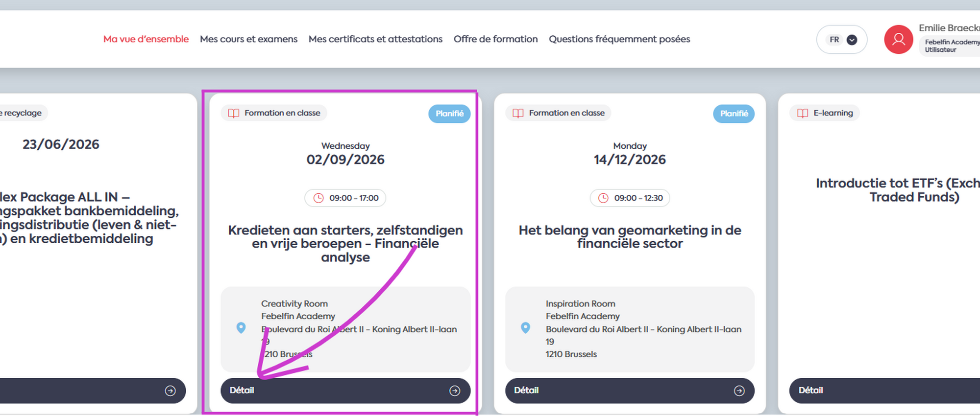Click date 14/12/2026
This screenshot has height=416, width=980.
[630, 160]
